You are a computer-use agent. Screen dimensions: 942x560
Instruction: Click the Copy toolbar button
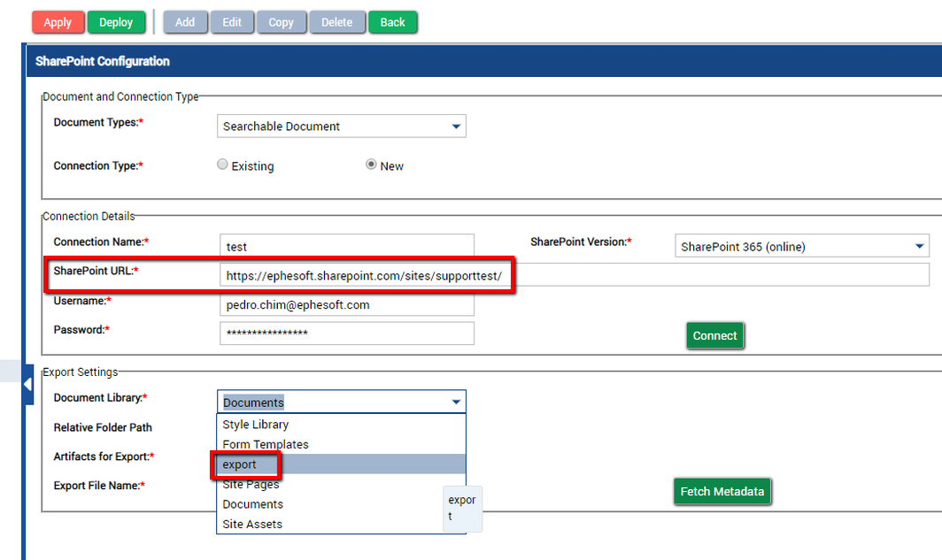pos(282,22)
